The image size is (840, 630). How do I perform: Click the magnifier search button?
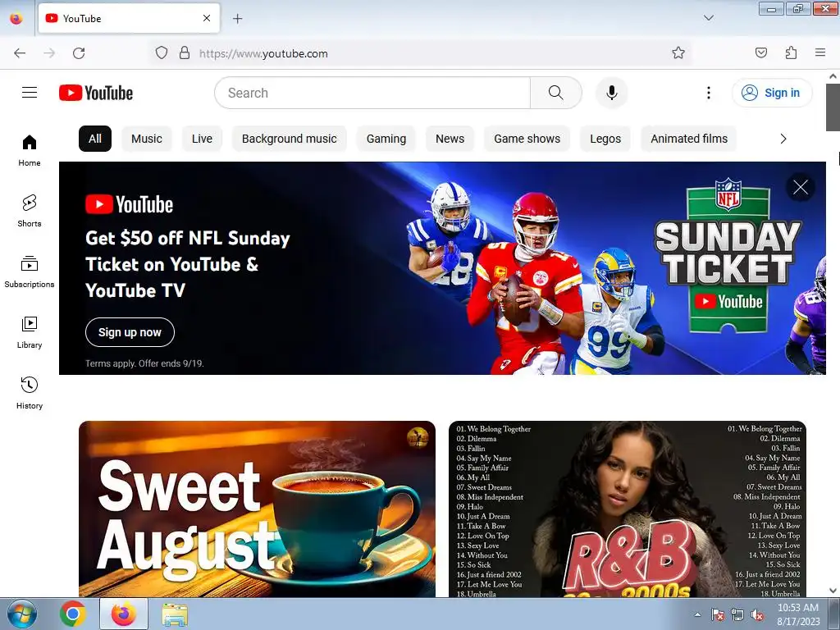[x=555, y=93]
